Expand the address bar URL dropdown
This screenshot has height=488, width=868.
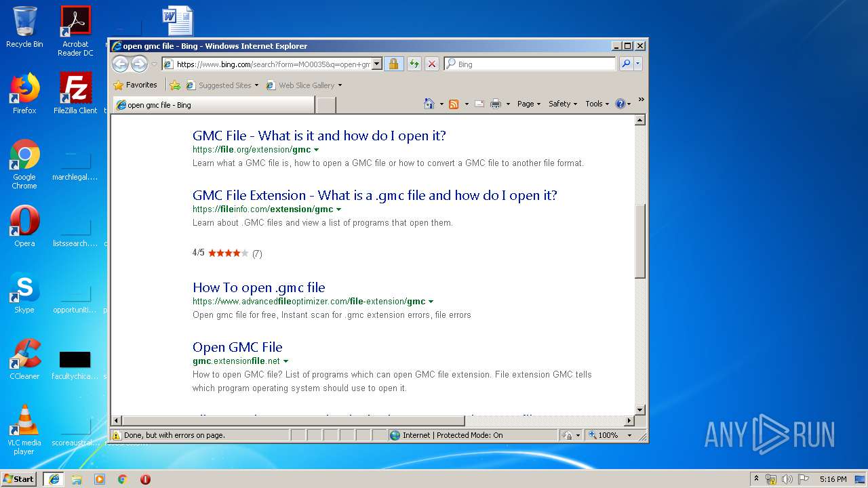click(377, 64)
